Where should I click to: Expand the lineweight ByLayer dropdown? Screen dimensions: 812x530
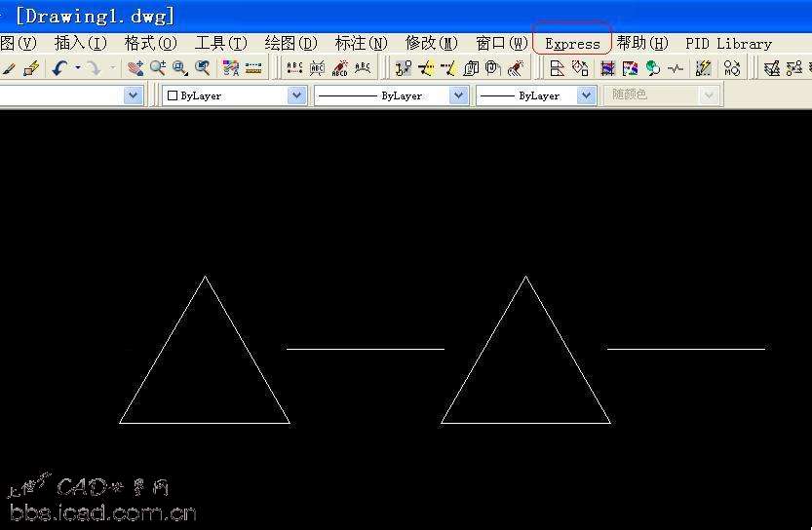(x=586, y=95)
